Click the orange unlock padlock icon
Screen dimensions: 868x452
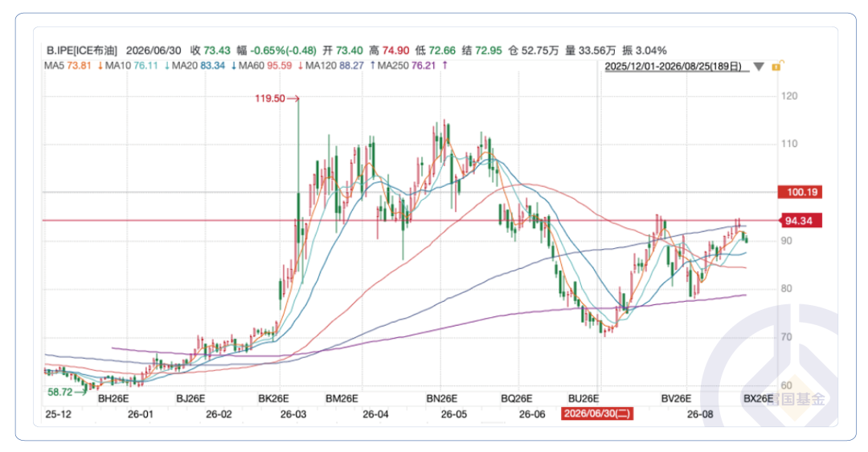pos(776,67)
